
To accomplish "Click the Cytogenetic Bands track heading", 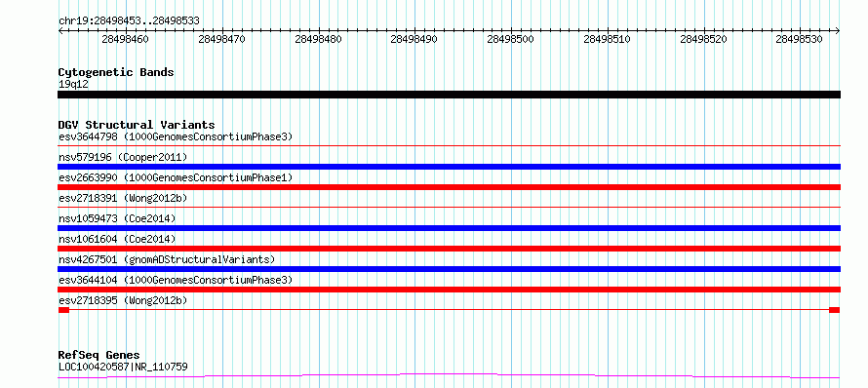I will click(116, 72).
